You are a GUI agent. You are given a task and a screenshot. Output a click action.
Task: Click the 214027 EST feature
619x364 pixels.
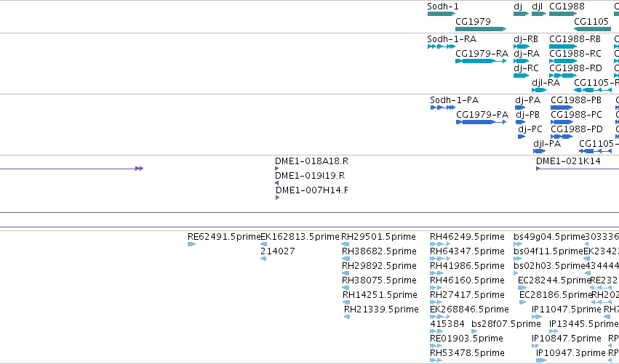pos(263,259)
